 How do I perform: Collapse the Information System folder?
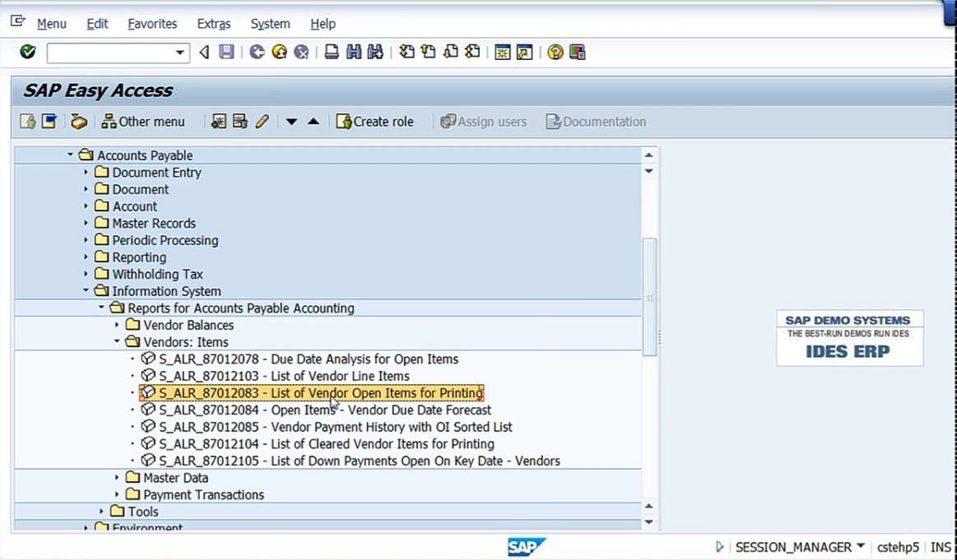click(86, 291)
